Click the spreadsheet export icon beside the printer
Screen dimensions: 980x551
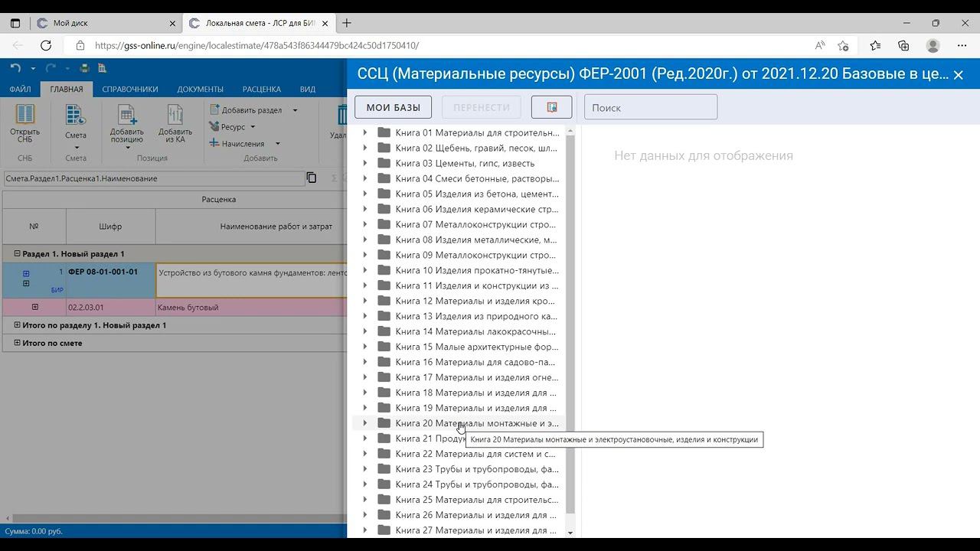[x=102, y=68]
